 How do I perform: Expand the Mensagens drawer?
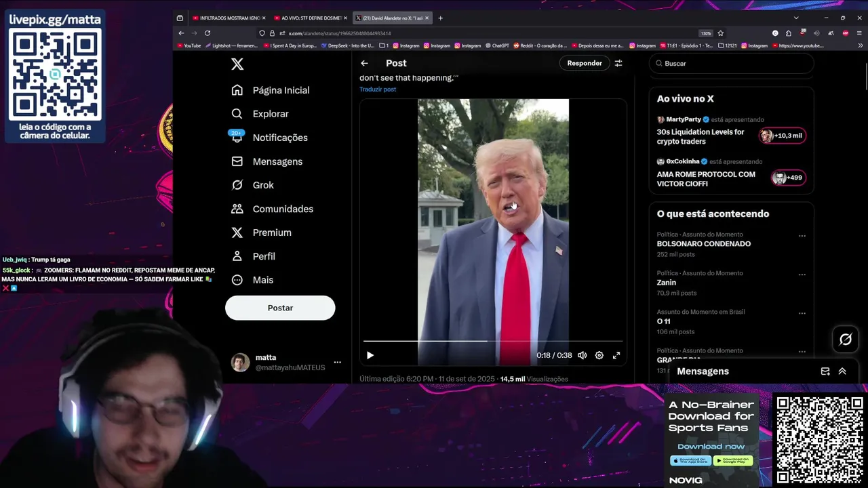(842, 371)
